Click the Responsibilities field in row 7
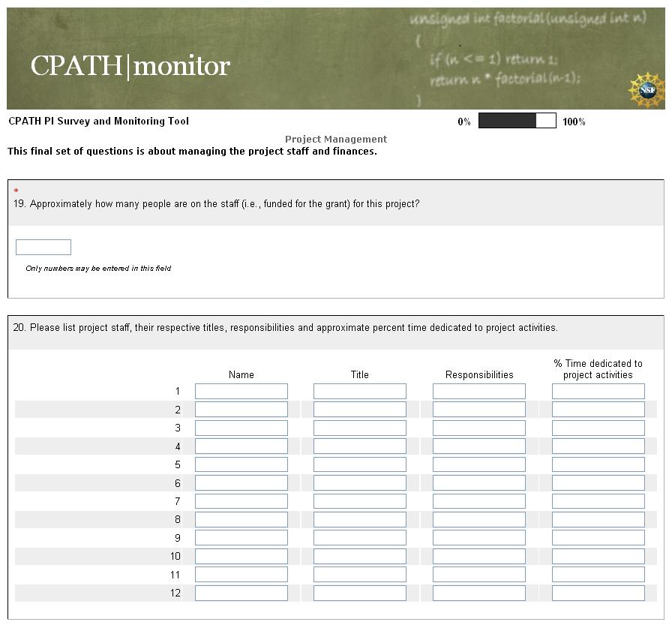This screenshot has width=672, height=631. pos(479,501)
